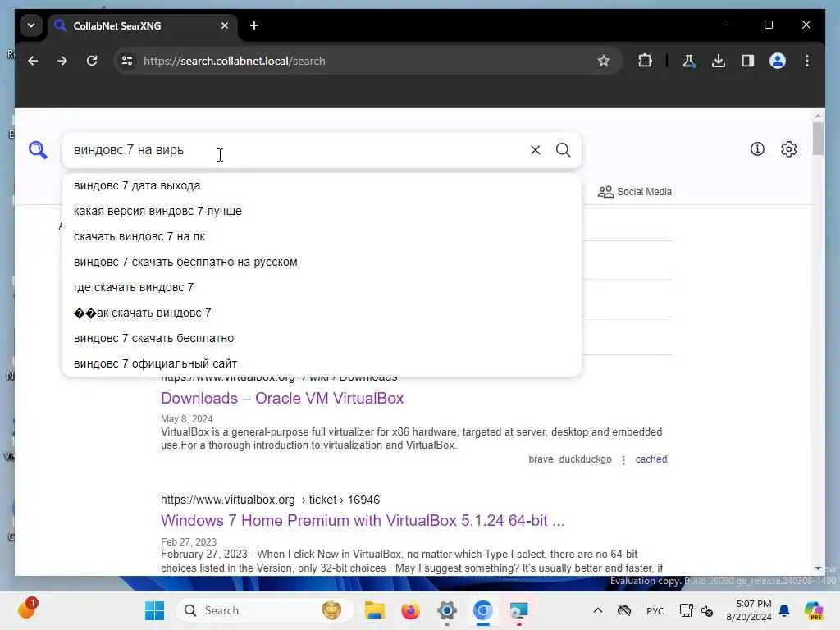The width and height of the screenshot is (840, 630).
Task: Choose suggestion 'виндовс 7 официальный сайт'
Action: pyautogui.click(x=322, y=363)
